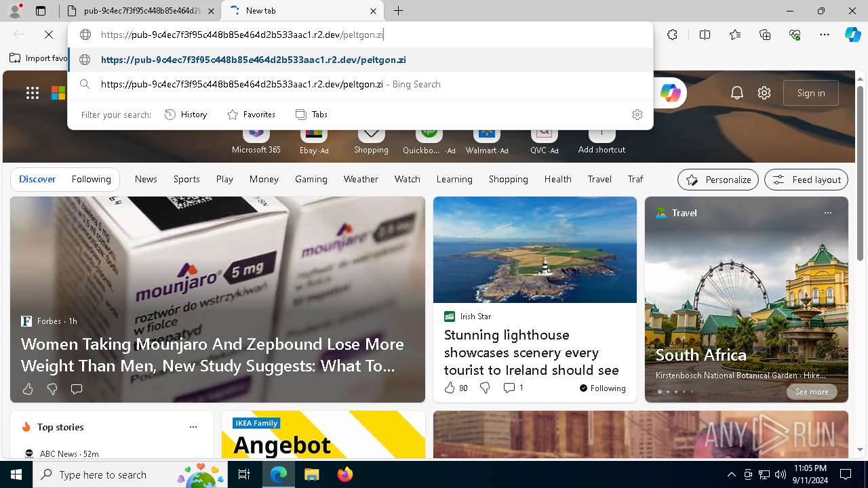Image resolution: width=868 pixels, height=488 pixels.
Task: Click the Personalize button
Action: pos(718,180)
